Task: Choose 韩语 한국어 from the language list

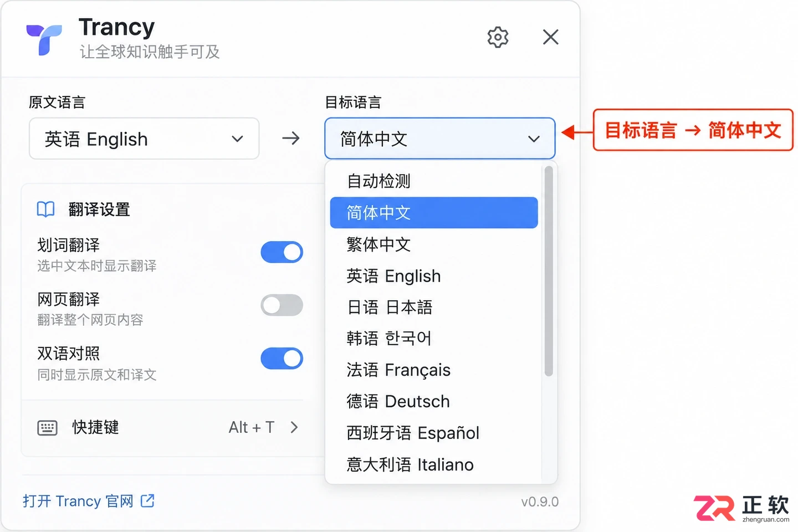Action: [434, 339]
